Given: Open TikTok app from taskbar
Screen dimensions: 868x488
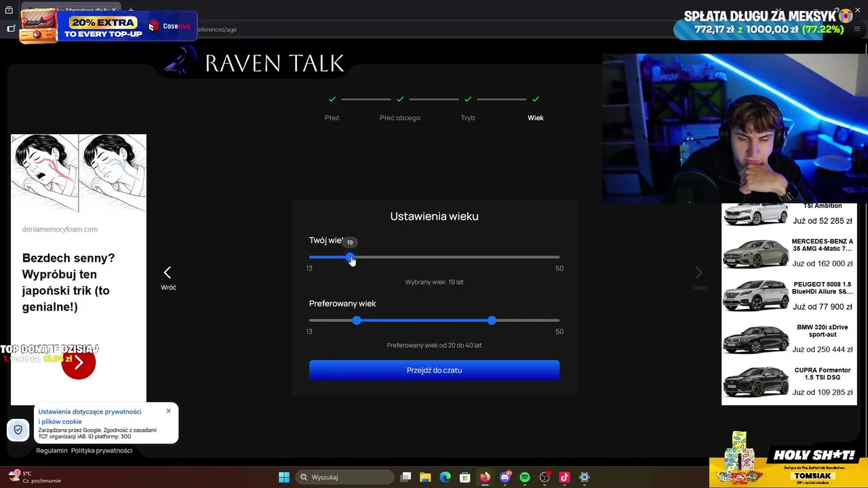Looking at the screenshot, I should (564, 477).
